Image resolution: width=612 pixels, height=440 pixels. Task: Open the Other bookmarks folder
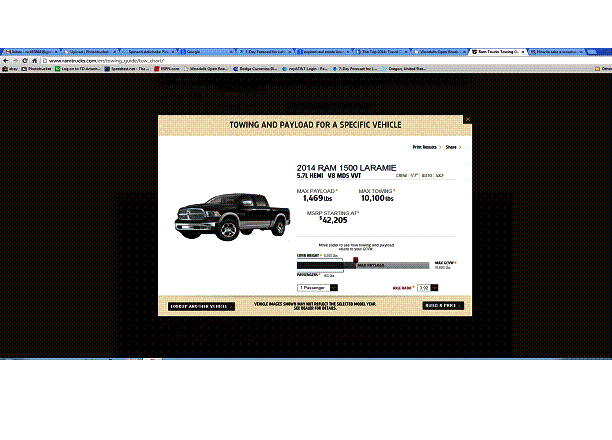[x=603, y=69]
